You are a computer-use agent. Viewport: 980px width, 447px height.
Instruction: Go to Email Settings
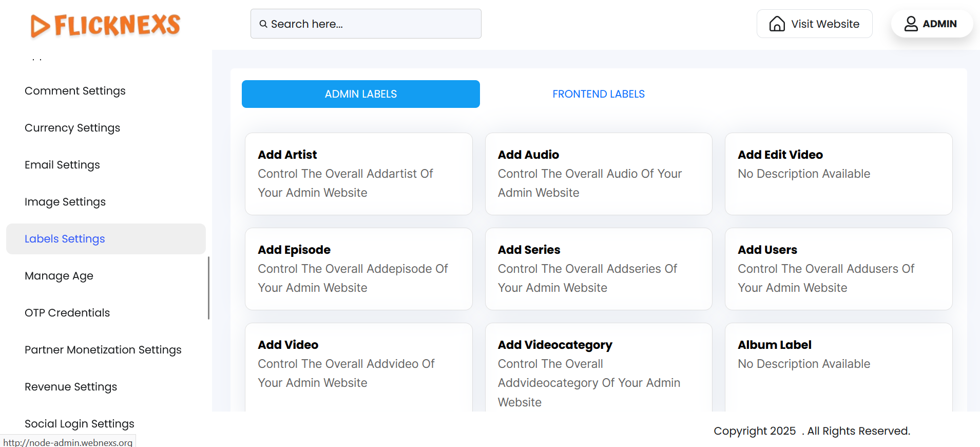point(62,165)
